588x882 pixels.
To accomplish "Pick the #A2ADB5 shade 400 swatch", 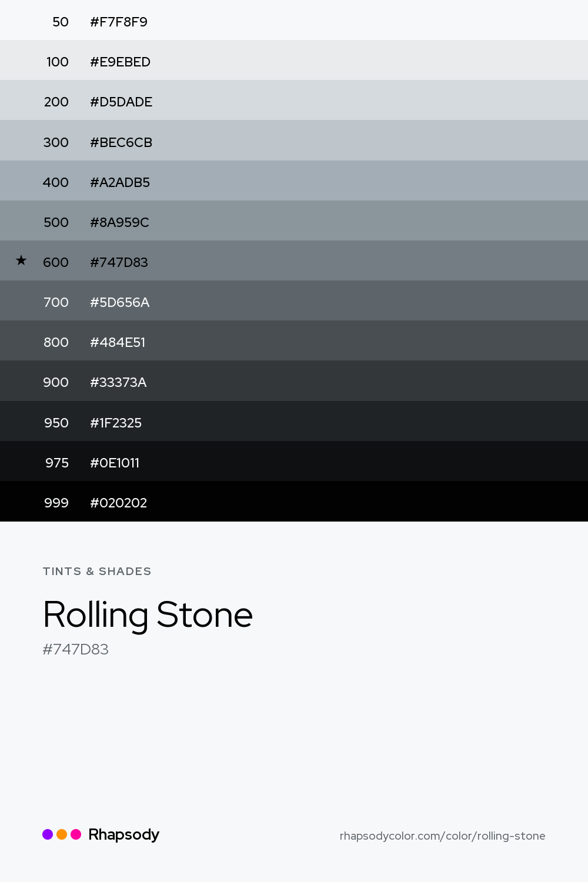I will click(294, 181).
